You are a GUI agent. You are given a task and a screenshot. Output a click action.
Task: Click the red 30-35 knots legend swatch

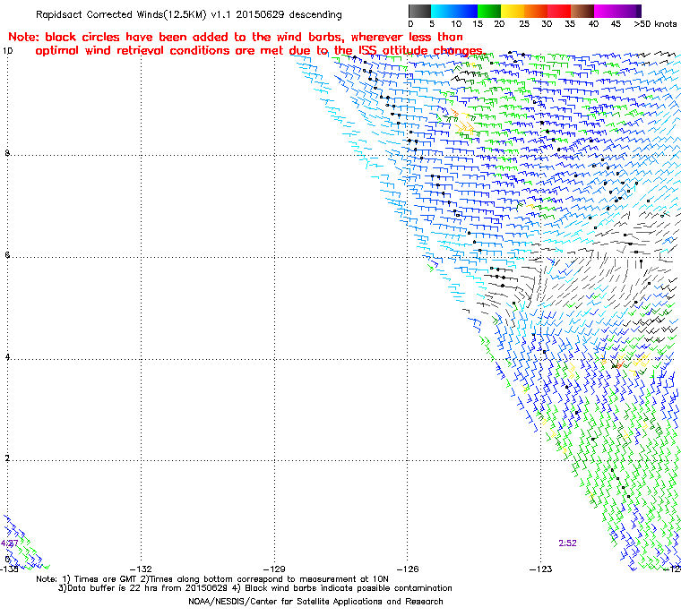tap(559, 11)
